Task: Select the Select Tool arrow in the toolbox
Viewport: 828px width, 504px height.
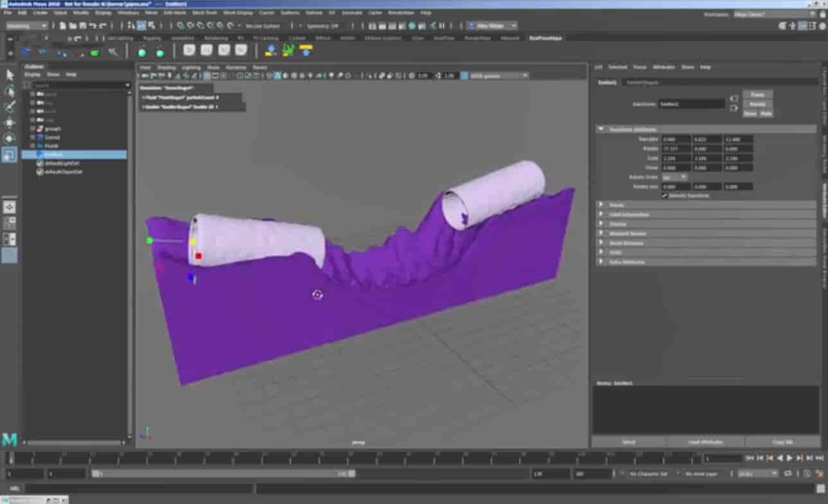Action: [9, 74]
